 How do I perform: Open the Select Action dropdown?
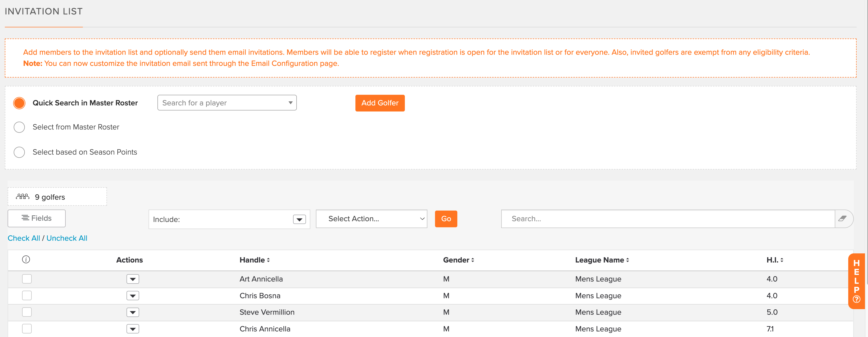(371, 219)
